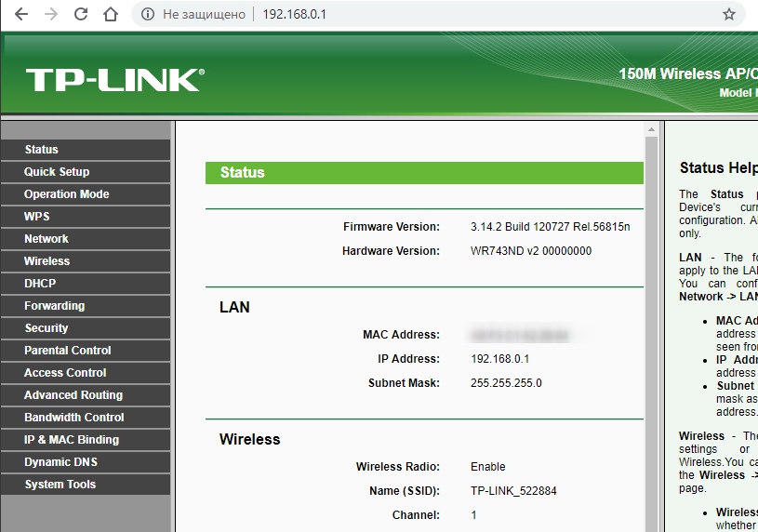Open the Quick Setup menu

pos(85,172)
